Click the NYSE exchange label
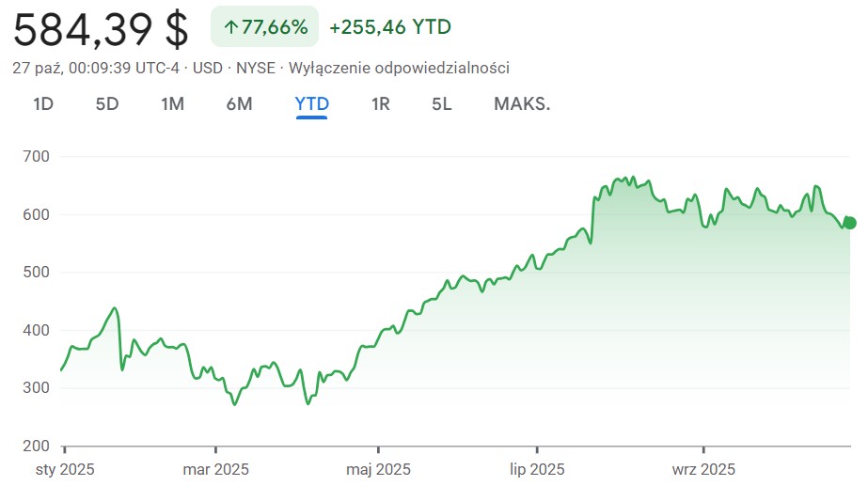Image resolution: width=868 pixels, height=486 pixels. (255, 68)
